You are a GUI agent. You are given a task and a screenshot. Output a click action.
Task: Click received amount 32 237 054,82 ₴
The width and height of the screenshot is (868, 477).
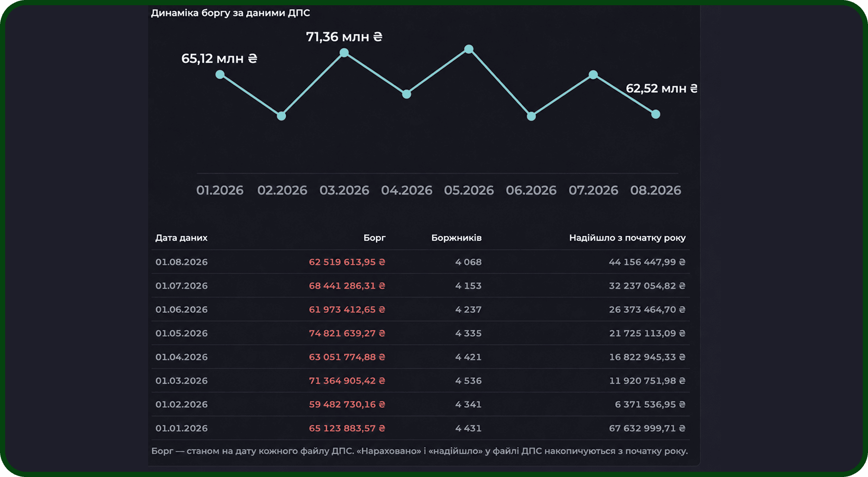(x=647, y=286)
